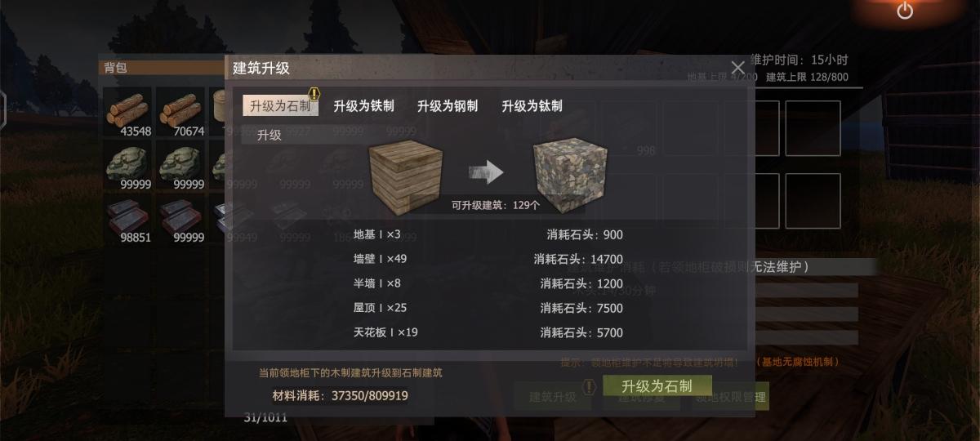Switch to the 升级为石制 tab
The height and width of the screenshot is (441, 980).
(280, 106)
